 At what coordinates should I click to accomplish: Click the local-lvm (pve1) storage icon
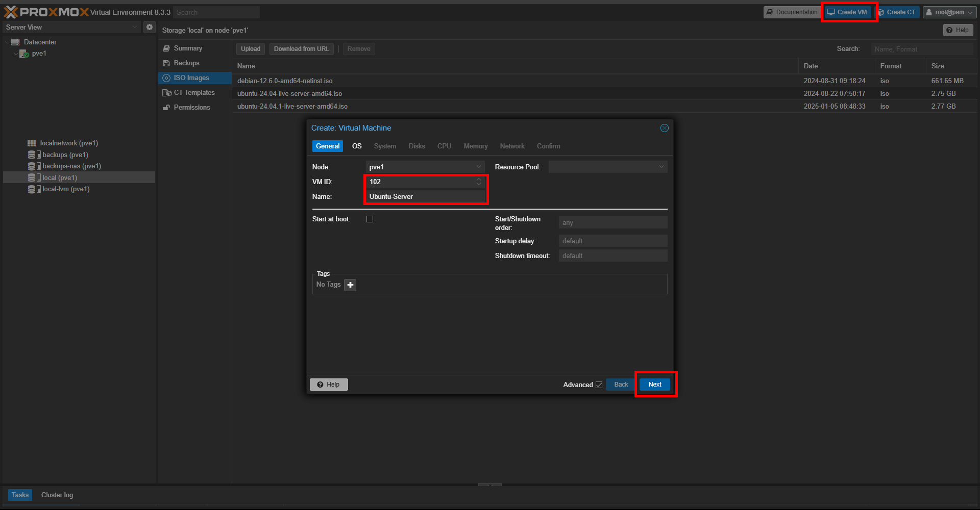(34, 189)
